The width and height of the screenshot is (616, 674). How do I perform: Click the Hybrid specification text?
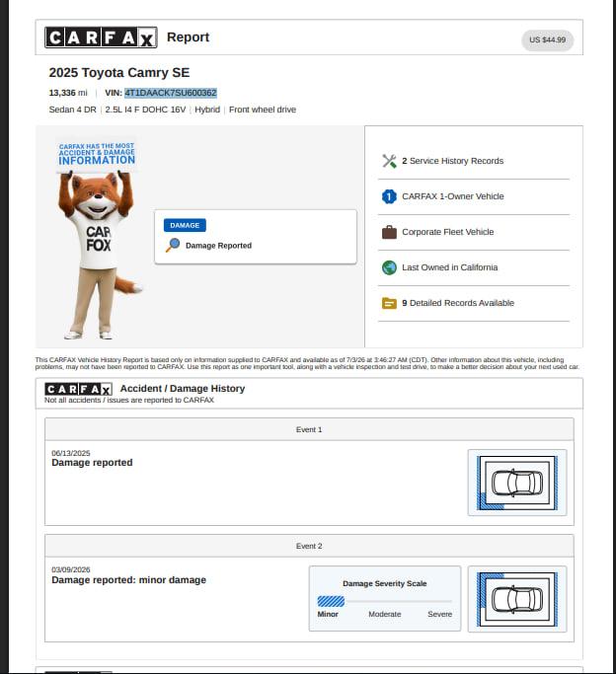pyautogui.click(x=207, y=110)
